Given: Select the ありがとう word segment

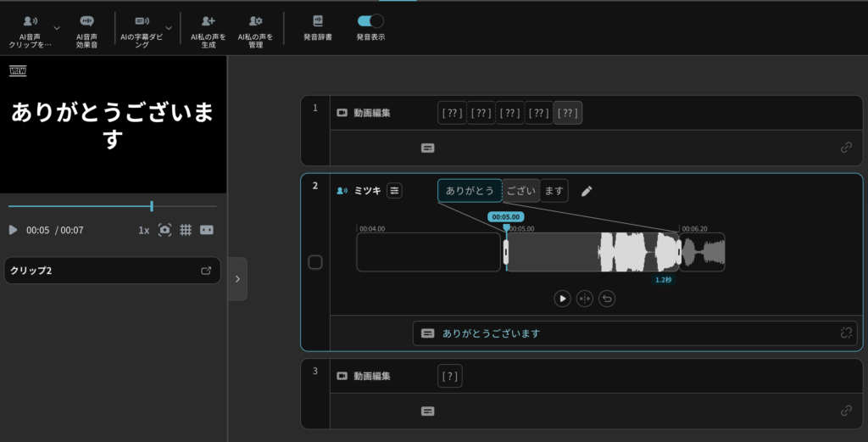Looking at the screenshot, I should point(470,191).
